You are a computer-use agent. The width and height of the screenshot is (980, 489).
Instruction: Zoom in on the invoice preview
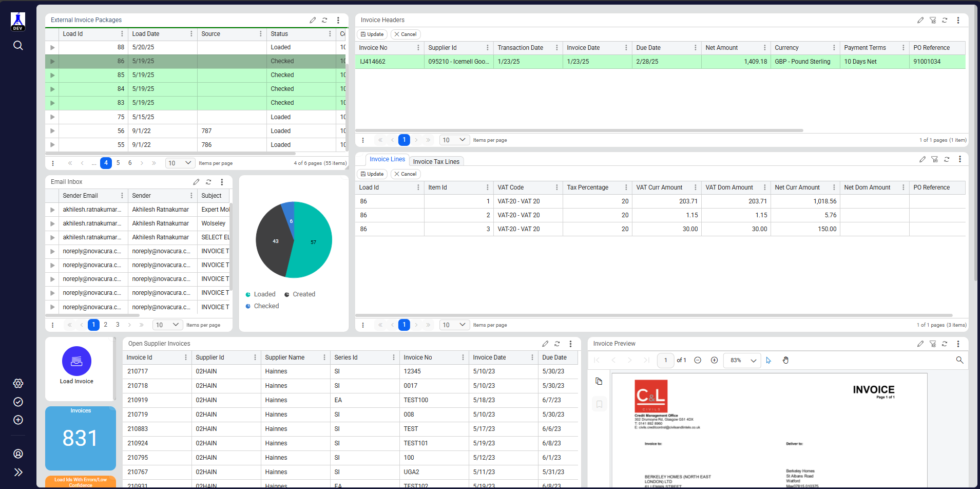click(714, 360)
